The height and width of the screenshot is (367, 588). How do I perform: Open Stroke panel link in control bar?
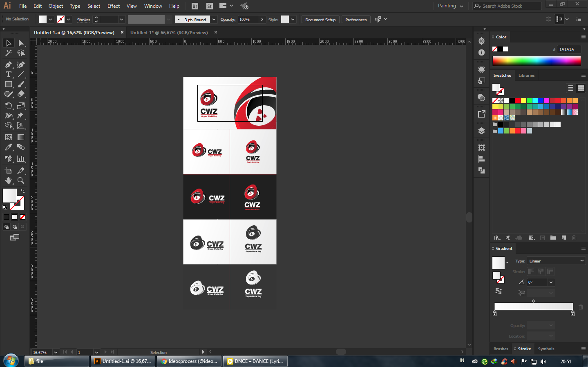(x=83, y=20)
